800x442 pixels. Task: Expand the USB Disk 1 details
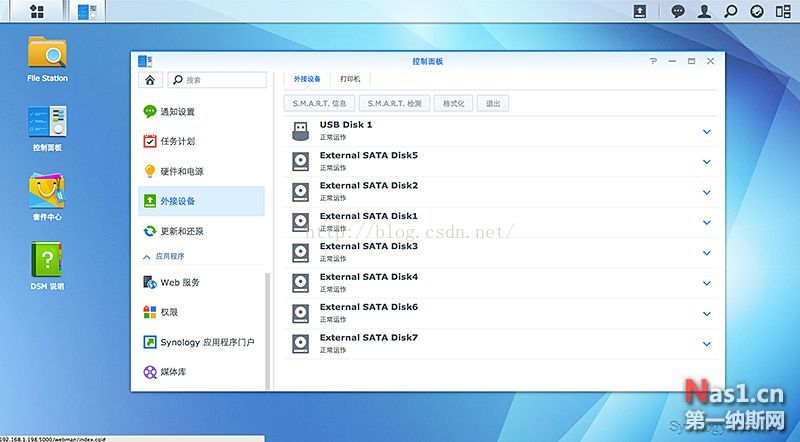coord(706,131)
